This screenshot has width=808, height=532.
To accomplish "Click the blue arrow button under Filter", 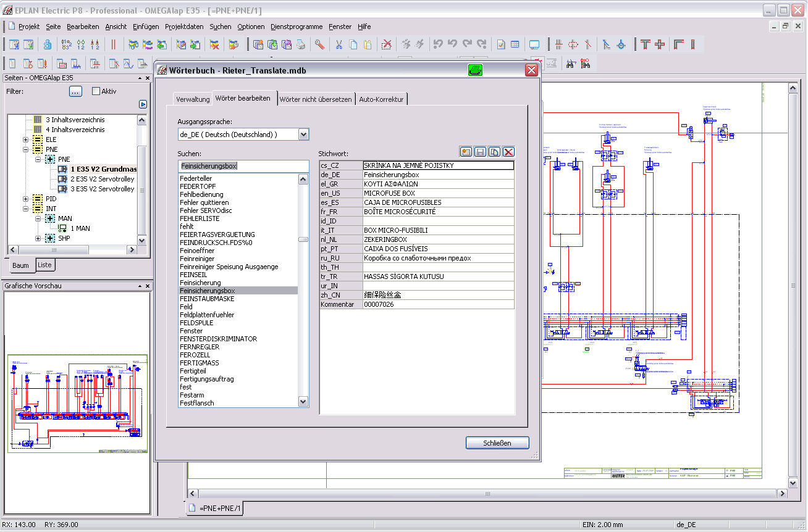I will click(x=143, y=104).
